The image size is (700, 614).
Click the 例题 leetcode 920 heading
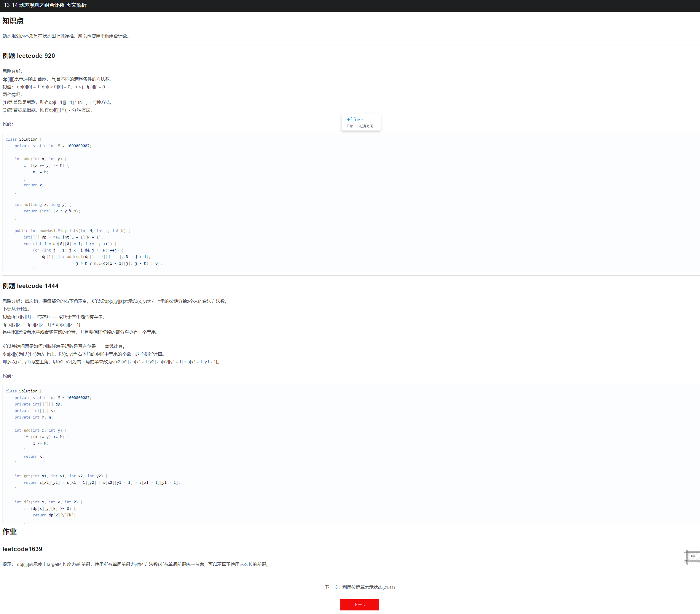(29, 56)
